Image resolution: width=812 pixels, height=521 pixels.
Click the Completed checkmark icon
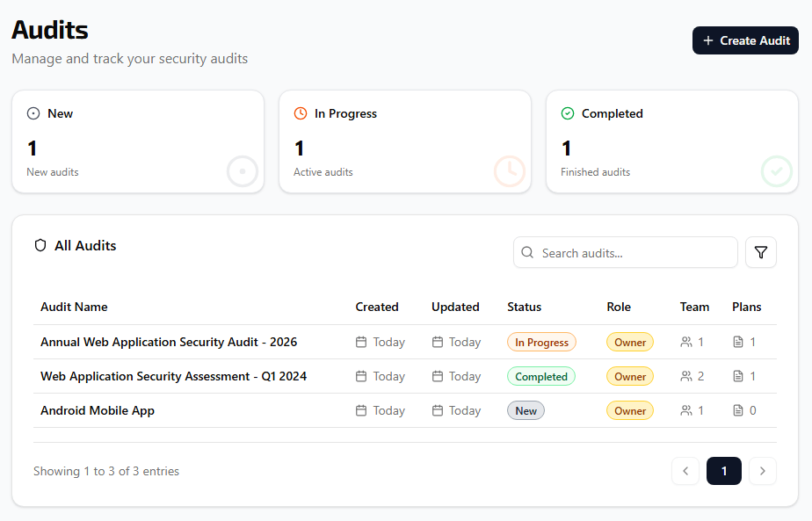(569, 112)
